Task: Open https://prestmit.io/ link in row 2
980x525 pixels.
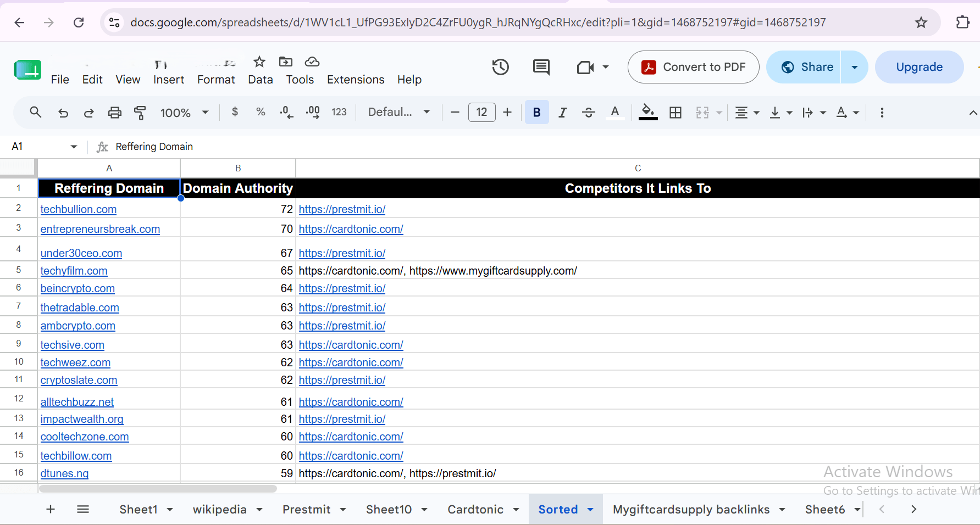Action: 342,209
